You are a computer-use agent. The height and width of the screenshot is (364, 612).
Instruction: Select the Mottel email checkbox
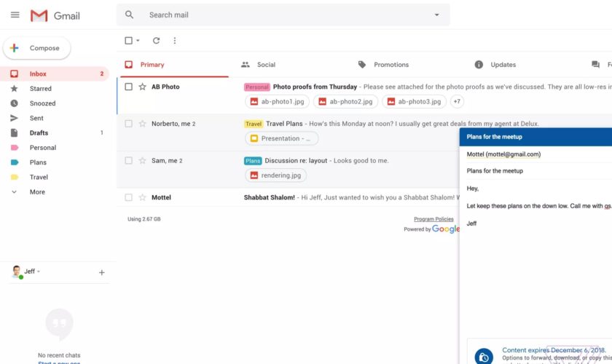tap(128, 197)
